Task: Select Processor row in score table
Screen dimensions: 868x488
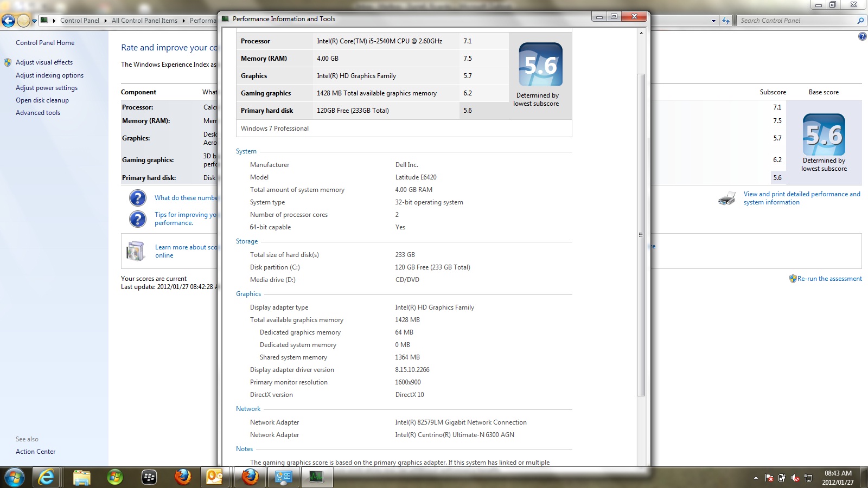Action: (373, 41)
